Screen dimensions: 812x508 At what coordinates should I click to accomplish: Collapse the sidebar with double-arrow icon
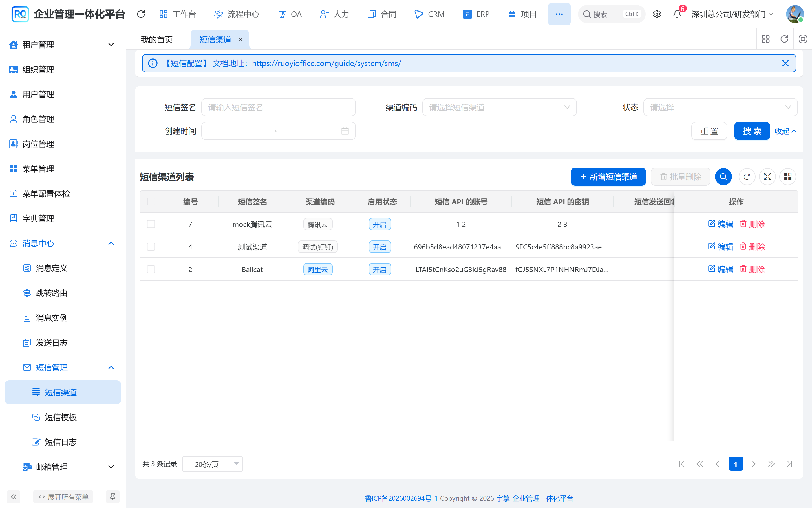click(x=14, y=497)
